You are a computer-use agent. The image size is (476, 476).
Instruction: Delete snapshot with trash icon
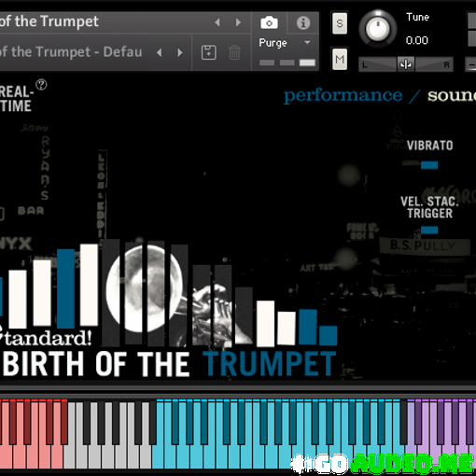click(x=234, y=52)
